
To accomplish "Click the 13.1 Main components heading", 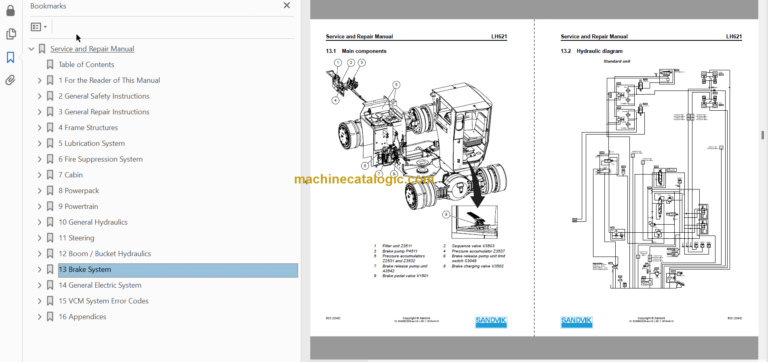I will pyautogui.click(x=356, y=51).
